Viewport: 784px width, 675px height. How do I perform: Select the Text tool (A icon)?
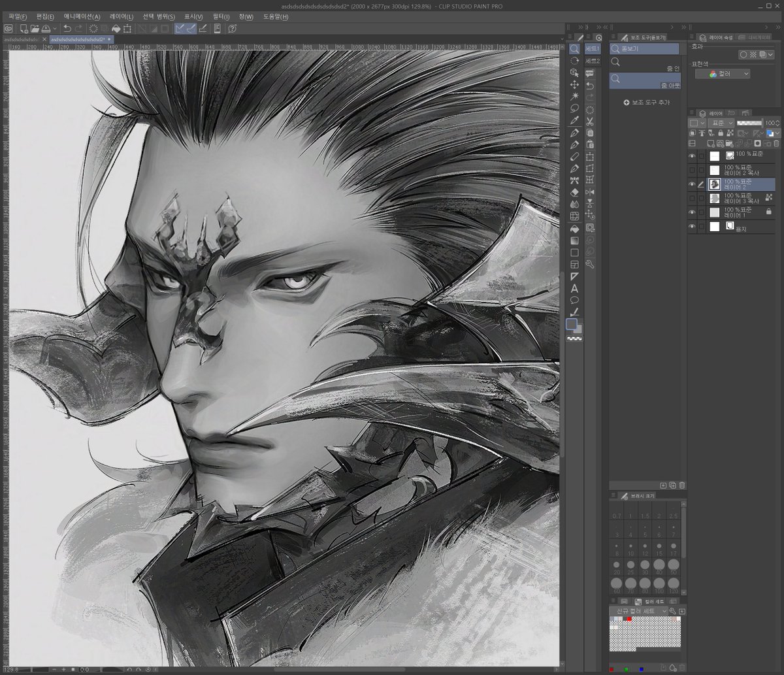[x=574, y=288]
